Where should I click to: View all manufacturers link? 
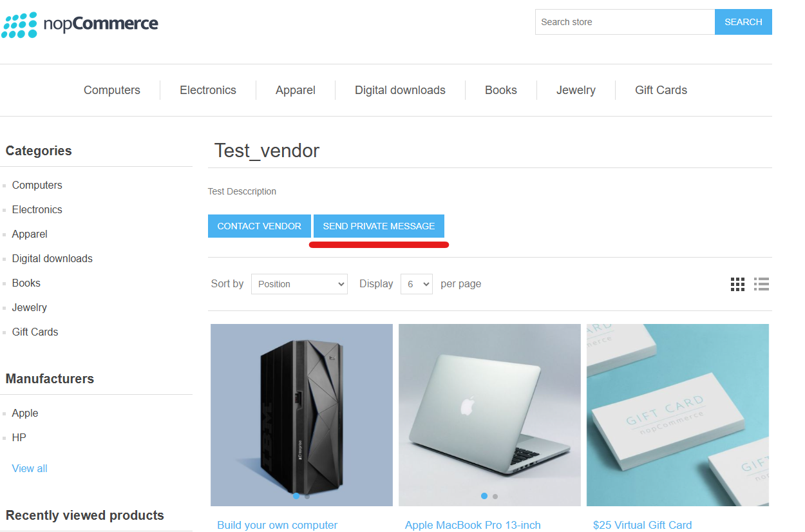click(x=30, y=468)
